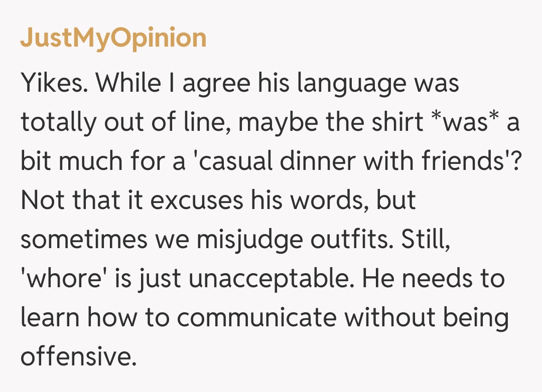This screenshot has width=542, height=392.
Task: Open the JustMyOpinion user profile
Action: (113, 38)
